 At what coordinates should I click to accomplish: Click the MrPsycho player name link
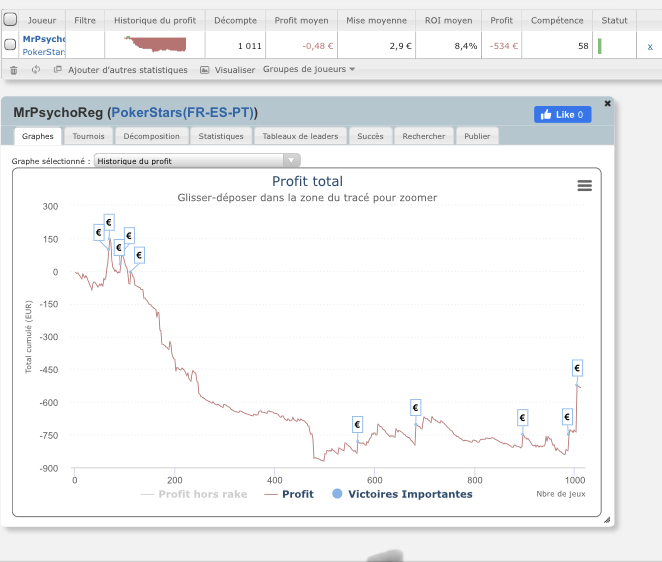click(44, 39)
